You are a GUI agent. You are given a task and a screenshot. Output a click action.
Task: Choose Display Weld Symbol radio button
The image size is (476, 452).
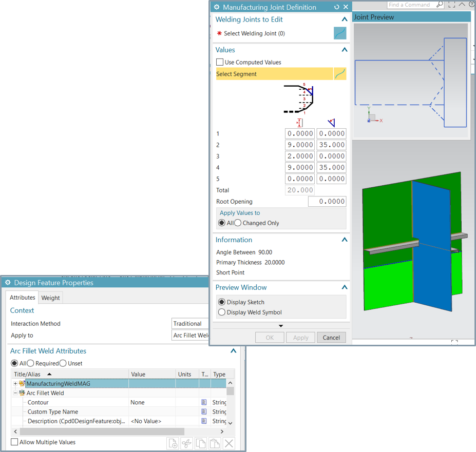222,312
